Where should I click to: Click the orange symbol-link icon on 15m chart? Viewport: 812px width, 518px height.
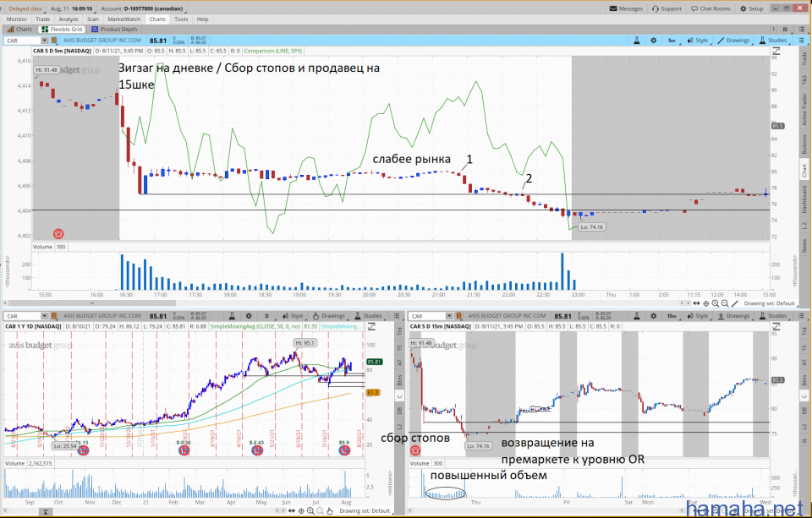coord(458,316)
